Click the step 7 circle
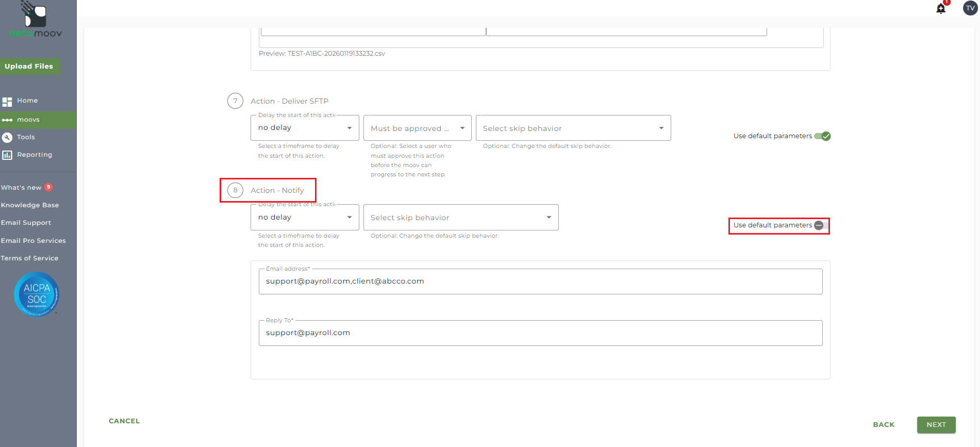The image size is (980, 447). [x=235, y=101]
